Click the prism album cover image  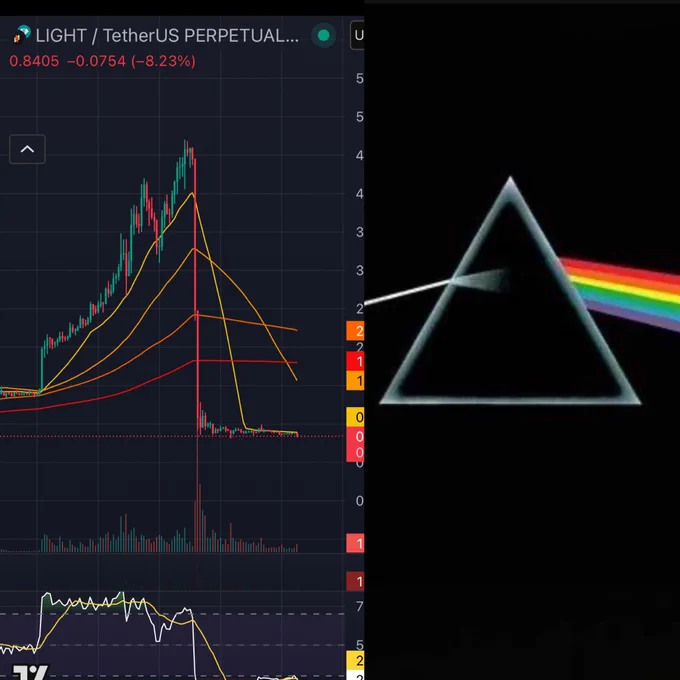(x=522, y=340)
